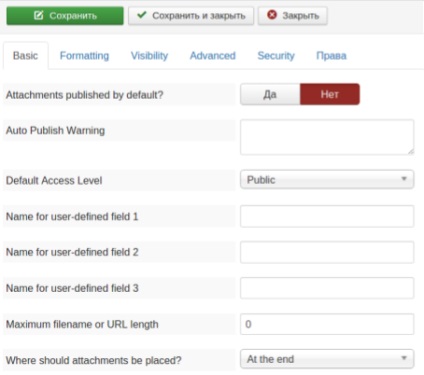Click the Where should attachments be placed? label
The height and width of the screenshot is (375, 424).
(94, 360)
